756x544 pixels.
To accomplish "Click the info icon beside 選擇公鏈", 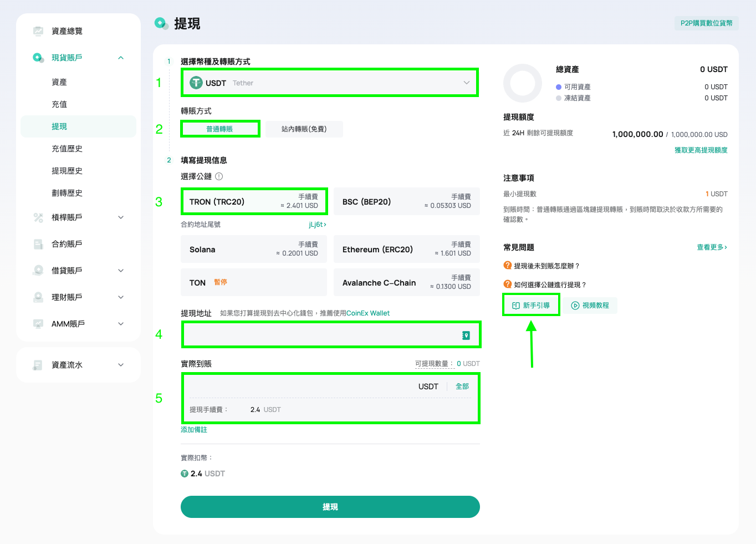I will tap(219, 176).
